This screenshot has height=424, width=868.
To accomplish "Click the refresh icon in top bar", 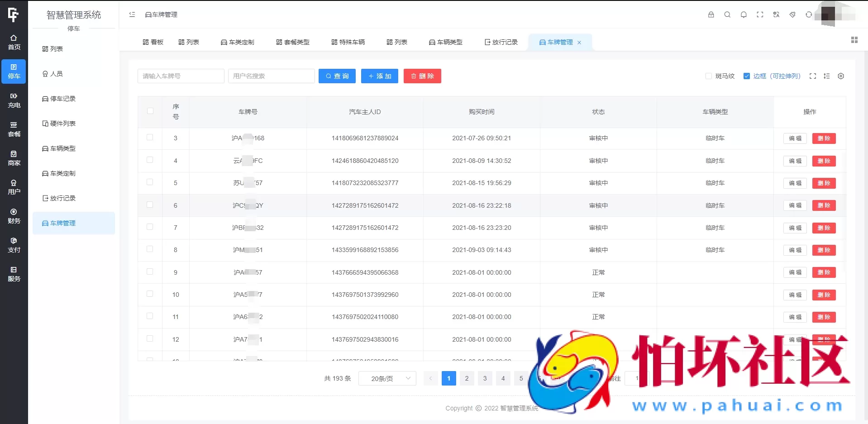I will click(808, 14).
